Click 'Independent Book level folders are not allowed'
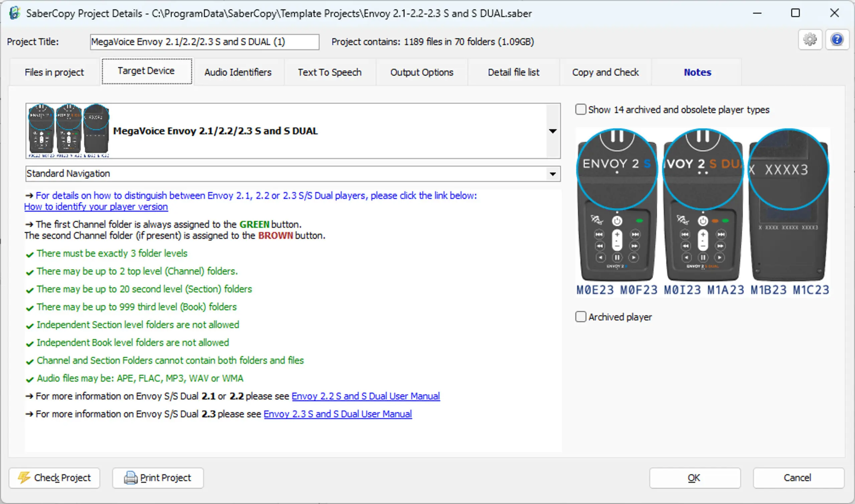The image size is (855, 504). (x=133, y=343)
